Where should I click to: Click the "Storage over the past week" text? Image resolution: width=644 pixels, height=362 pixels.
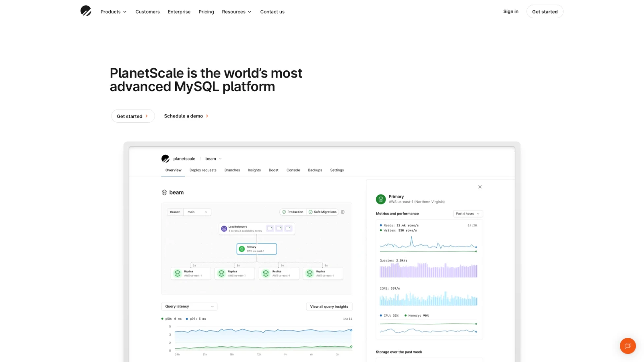399,352
